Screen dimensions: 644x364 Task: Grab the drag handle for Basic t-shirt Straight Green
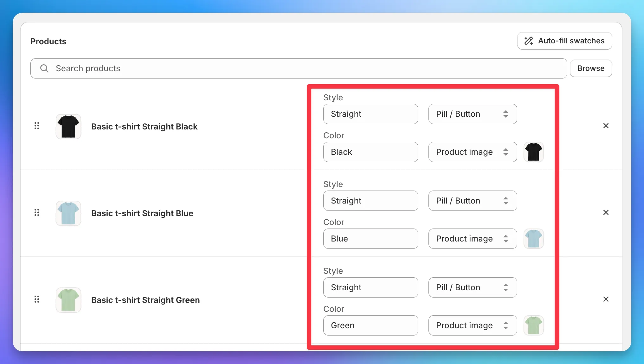coord(37,299)
